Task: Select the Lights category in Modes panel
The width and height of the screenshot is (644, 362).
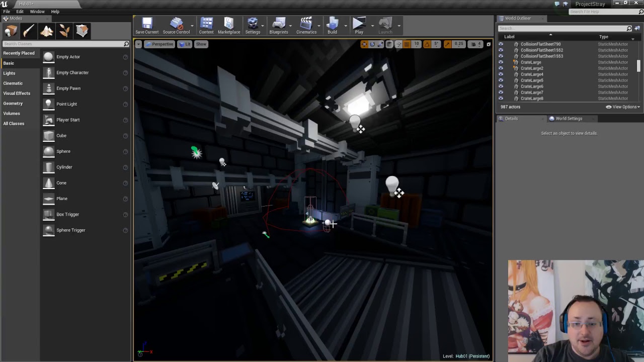Action: point(9,73)
